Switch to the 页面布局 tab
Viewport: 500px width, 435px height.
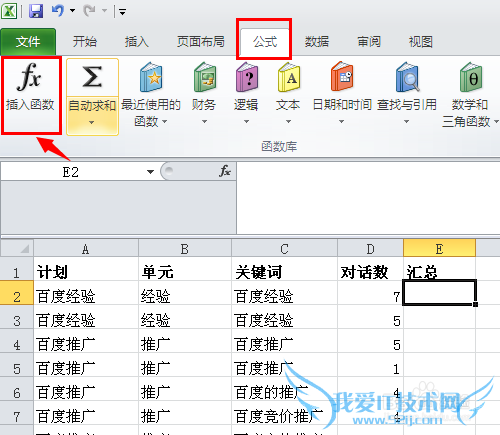click(201, 42)
